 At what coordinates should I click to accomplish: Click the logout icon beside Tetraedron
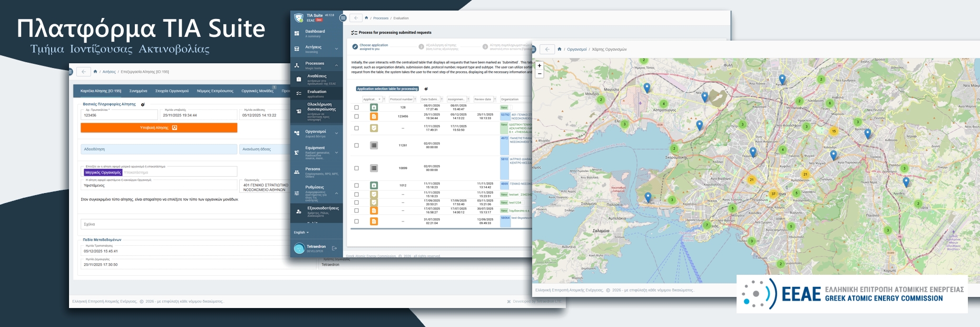[334, 248]
